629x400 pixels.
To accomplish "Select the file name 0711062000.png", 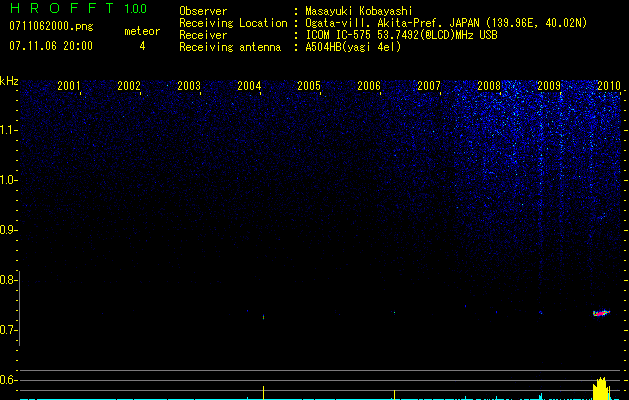I will (51, 27).
